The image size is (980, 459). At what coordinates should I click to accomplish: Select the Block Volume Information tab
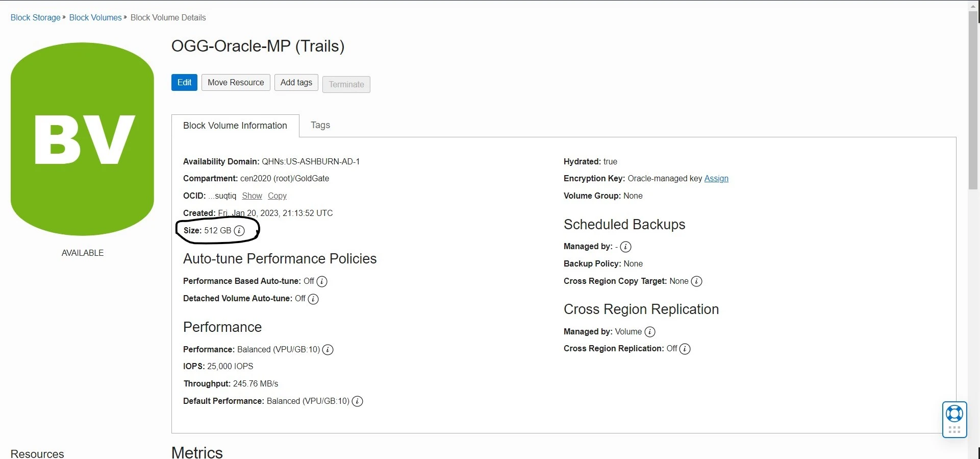pyautogui.click(x=235, y=126)
